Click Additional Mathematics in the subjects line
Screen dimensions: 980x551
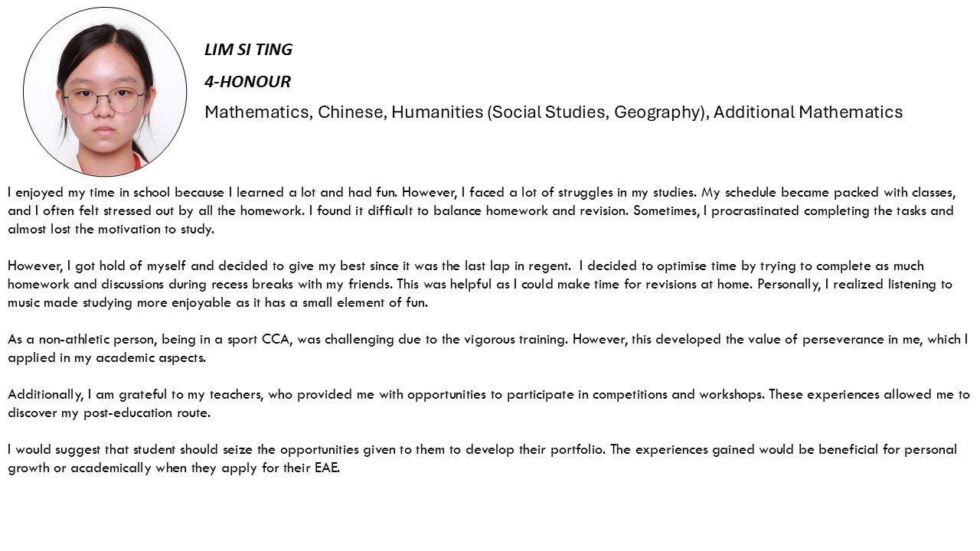point(808,112)
